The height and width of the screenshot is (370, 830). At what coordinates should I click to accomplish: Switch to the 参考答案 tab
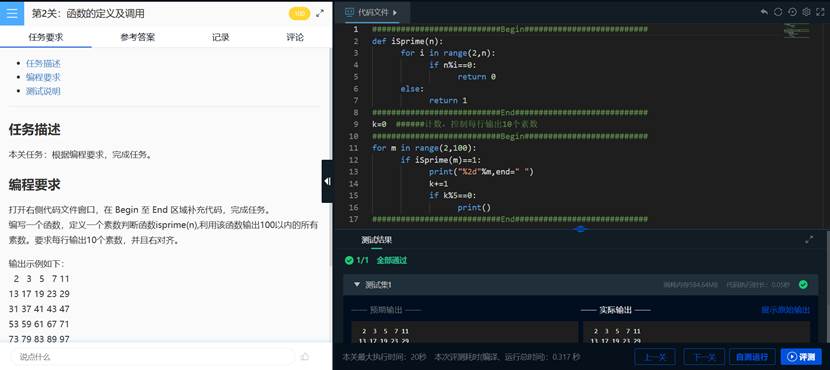[x=138, y=37]
